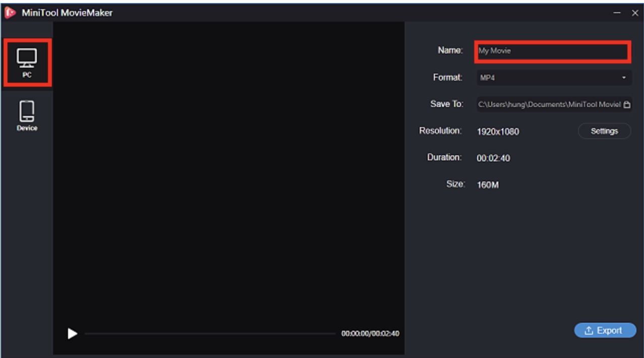
Task: Click the 160M size value
Action: pos(488,185)
